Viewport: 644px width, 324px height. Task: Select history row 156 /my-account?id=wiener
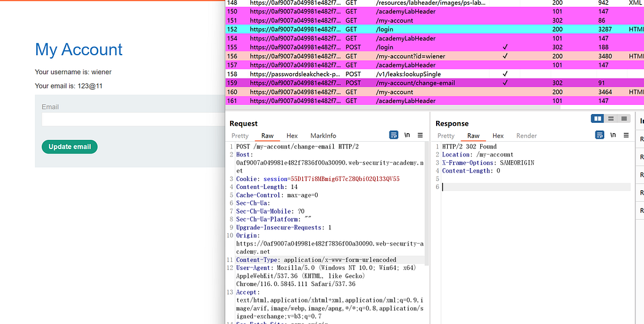tap(393, 56)
